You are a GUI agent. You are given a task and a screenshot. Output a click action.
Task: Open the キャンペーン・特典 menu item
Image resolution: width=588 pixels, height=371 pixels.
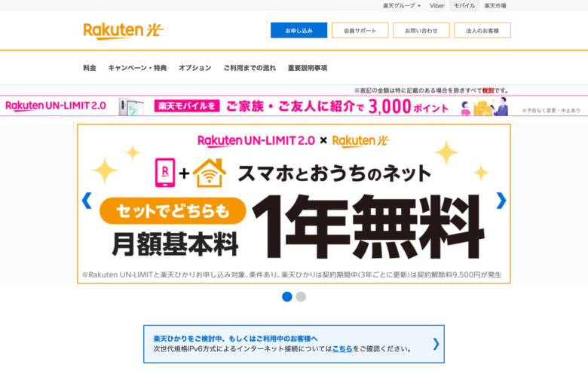(137, 68)
